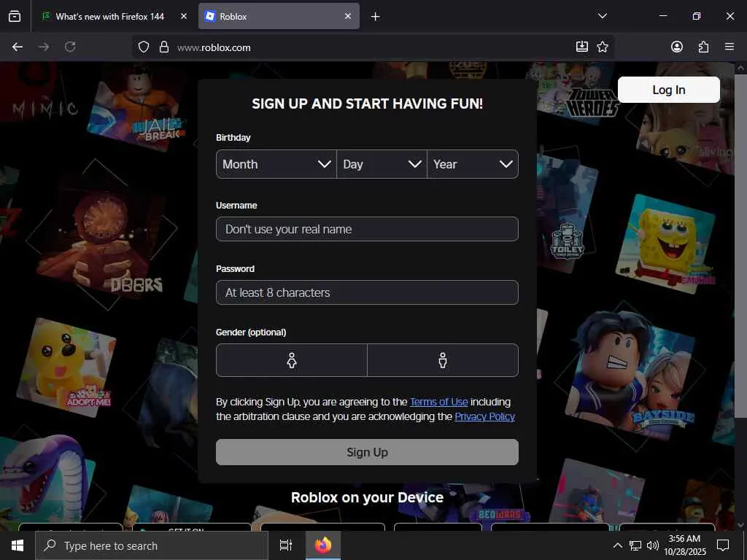Image resolution: width=747 pixels, height=560 pixels.
Task: Close What's new with Firefox tab
Action: 184,16
